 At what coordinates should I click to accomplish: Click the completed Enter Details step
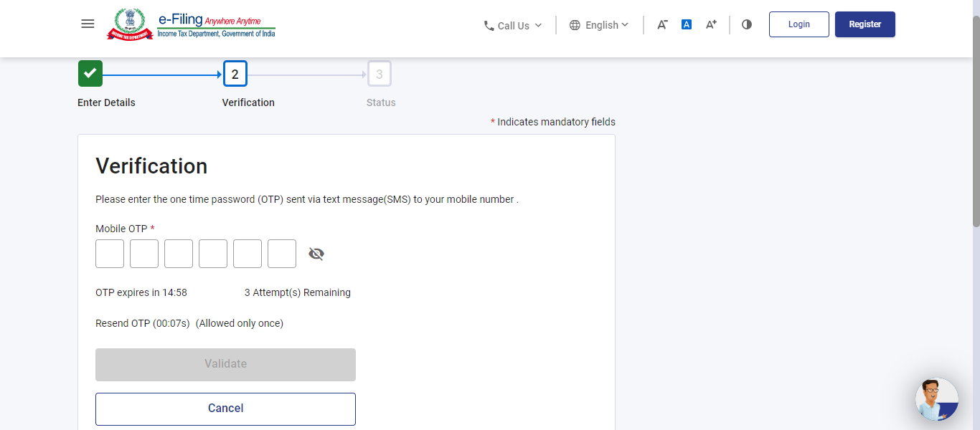90,72
